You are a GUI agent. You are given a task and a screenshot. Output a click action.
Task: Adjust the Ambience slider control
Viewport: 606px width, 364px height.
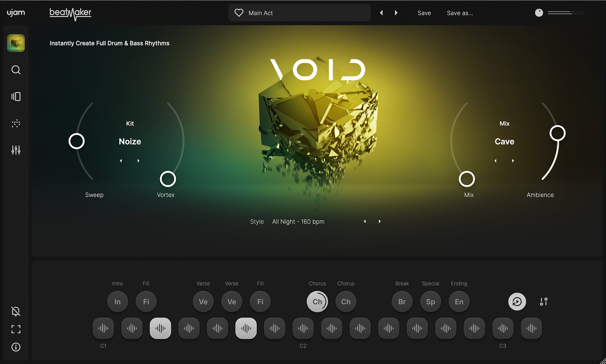click(557, 133)
